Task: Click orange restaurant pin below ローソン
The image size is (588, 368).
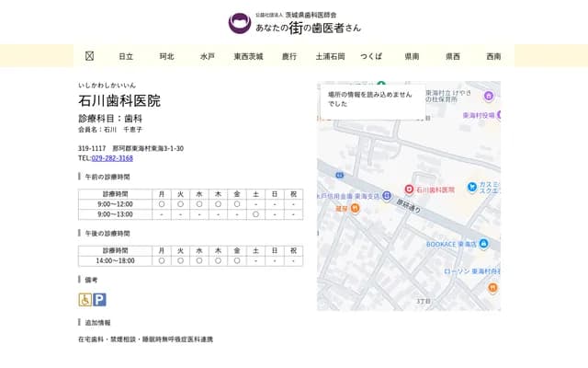Action: pyautogui.click(x=492, y=288)
